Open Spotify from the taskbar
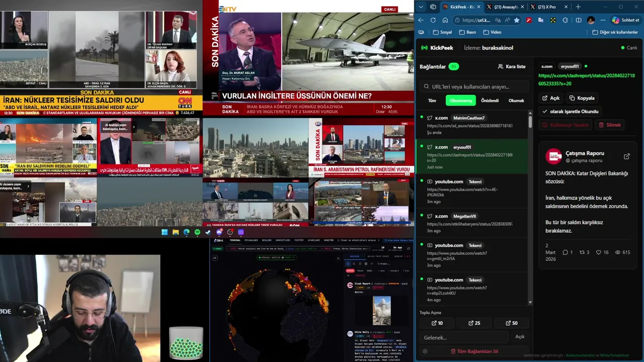The height and width of the screenshot is (362, 644). [197, 232]
